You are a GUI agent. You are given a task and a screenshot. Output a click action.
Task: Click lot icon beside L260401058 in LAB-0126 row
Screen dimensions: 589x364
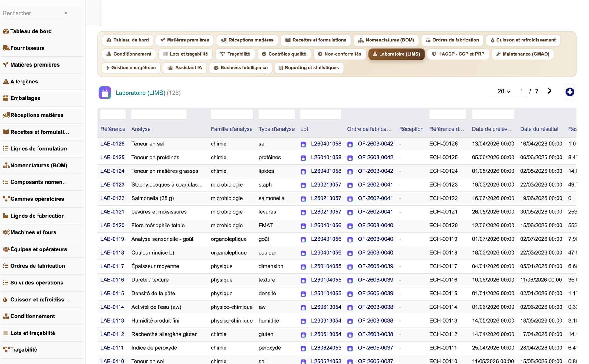[x=303, y=144]
